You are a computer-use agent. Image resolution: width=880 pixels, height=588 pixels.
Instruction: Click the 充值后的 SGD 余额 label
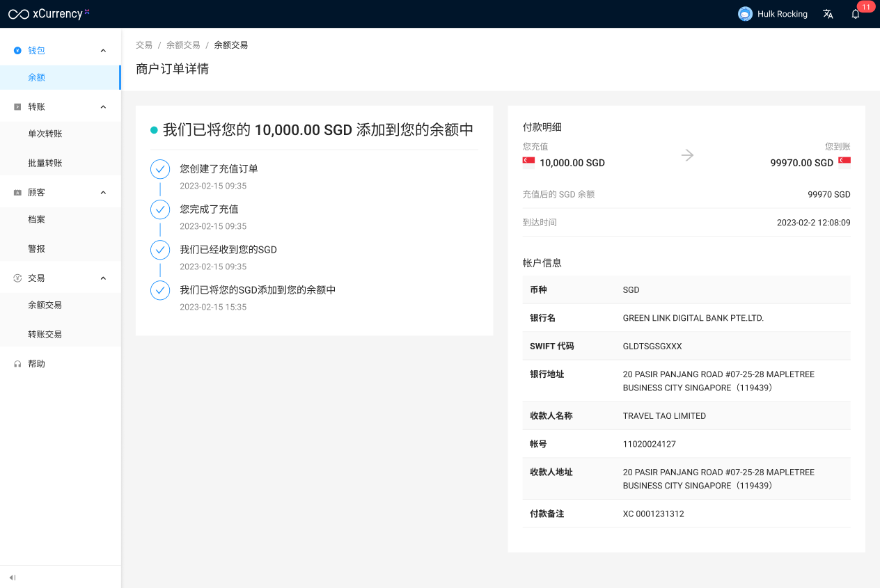558,195
